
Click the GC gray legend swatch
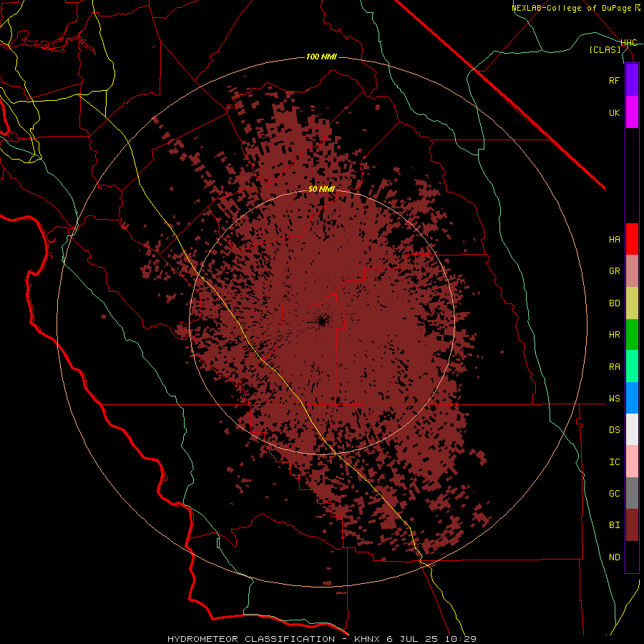(632, 493)
